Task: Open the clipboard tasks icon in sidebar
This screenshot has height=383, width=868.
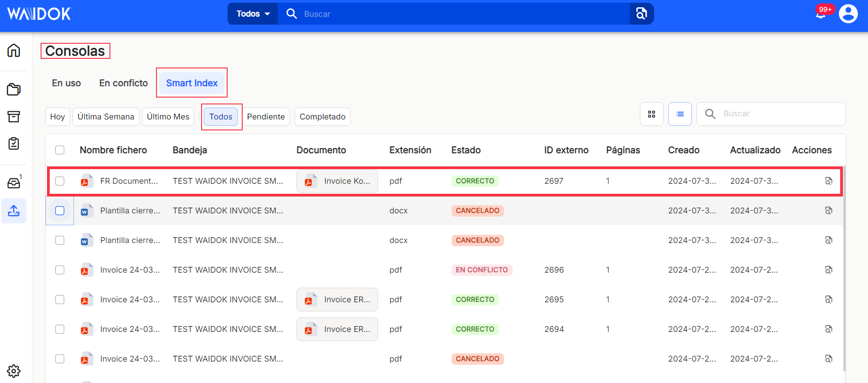Action: [x=14, y=144]
